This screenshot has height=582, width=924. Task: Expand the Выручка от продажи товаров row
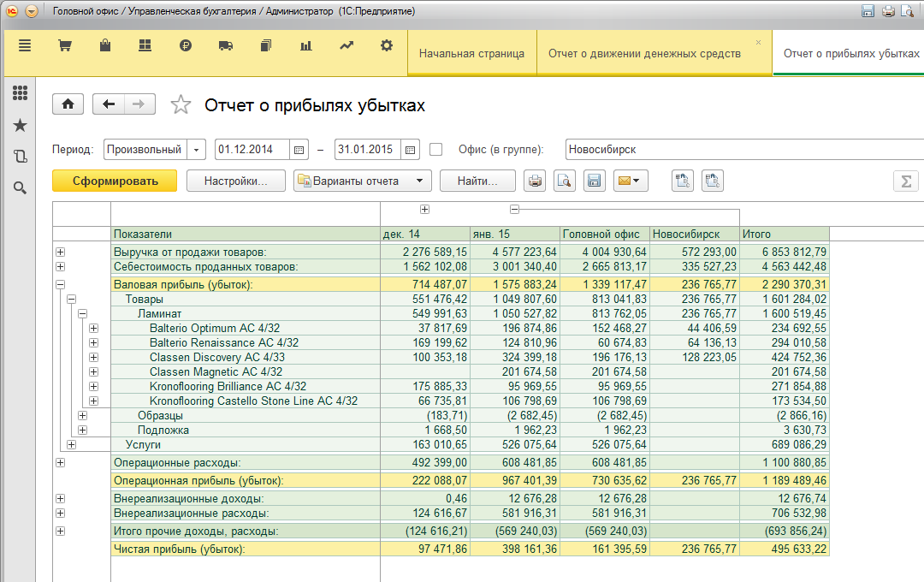(60, 252)
